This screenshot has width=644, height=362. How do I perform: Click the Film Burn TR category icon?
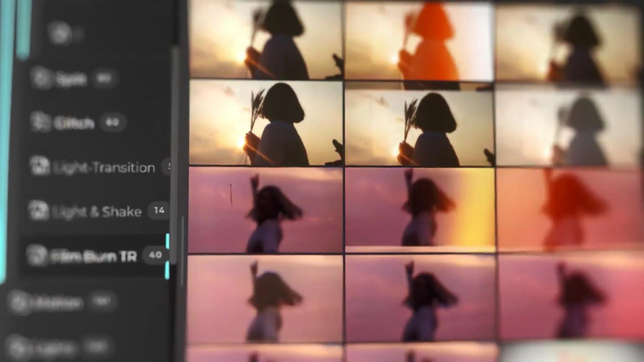click(x=36, y=255)
